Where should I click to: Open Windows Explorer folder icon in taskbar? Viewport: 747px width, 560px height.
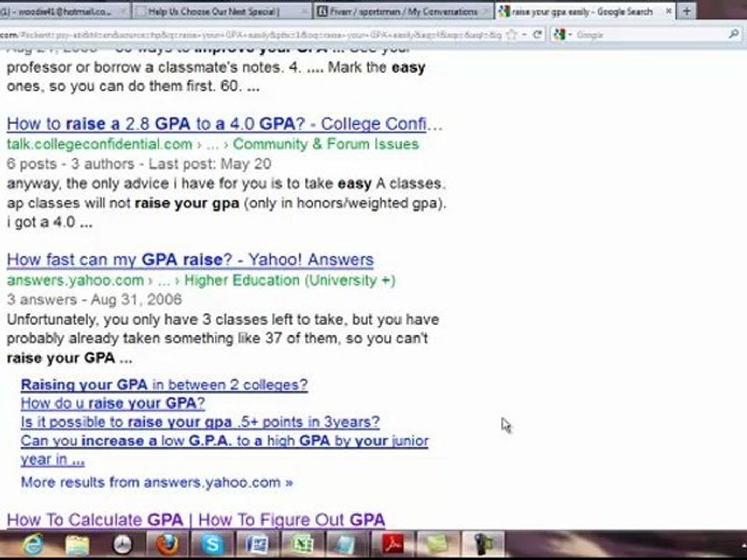[78, 545]
